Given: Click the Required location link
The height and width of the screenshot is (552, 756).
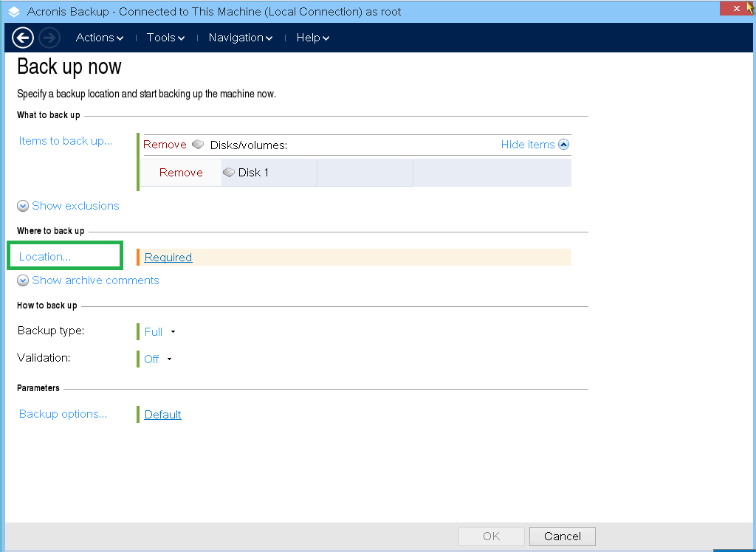Looking at the screenshot, I should (168, 258).
